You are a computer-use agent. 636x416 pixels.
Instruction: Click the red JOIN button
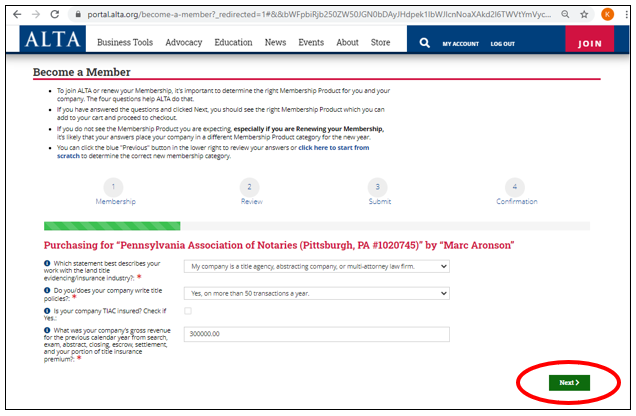point(589,39)
